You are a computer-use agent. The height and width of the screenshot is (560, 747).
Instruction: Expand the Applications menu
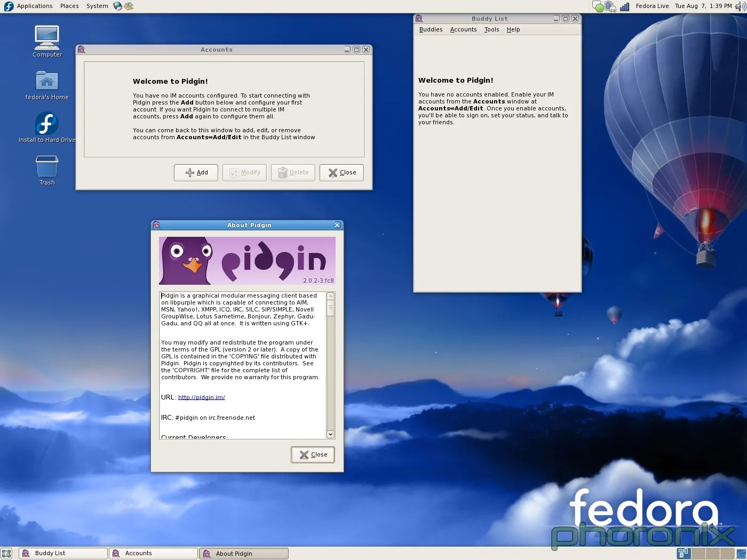click(x=34, y=6)
